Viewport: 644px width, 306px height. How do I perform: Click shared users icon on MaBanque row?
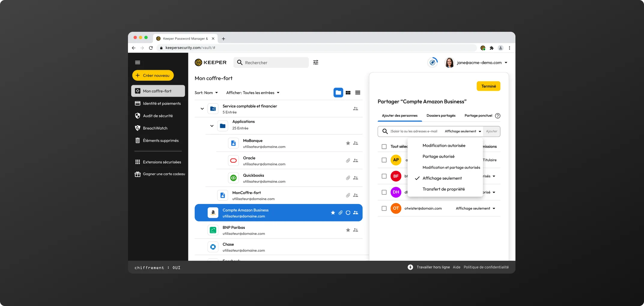coord(356,143)
